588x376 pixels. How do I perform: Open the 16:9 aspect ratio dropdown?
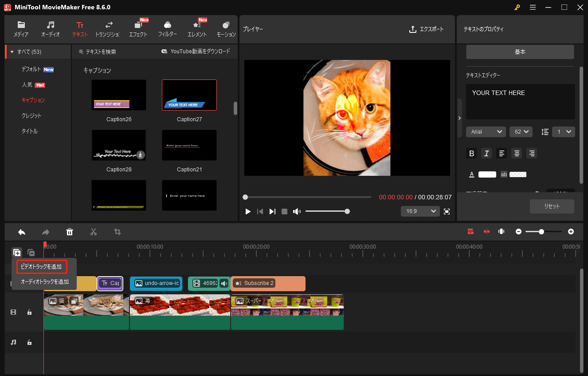(419, 211)
